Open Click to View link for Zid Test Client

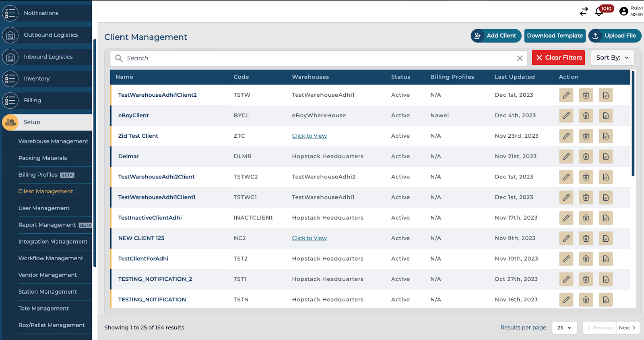click(309, 136)
